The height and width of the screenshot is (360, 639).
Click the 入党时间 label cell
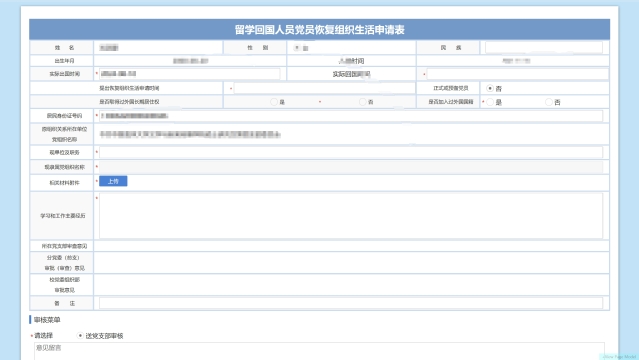click(351, 61)
